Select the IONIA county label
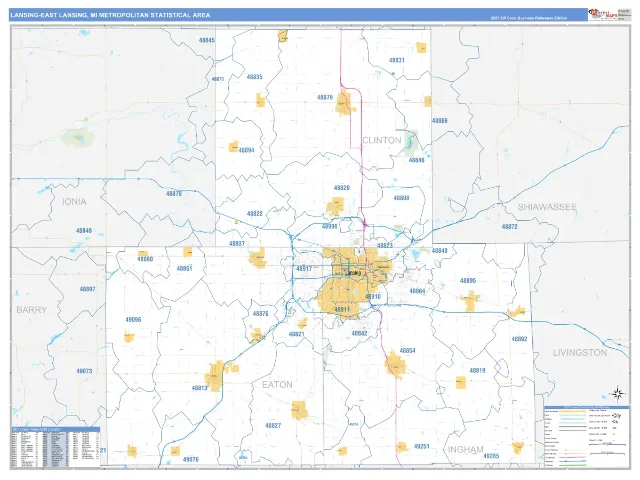This screenshot has width=640, height=480. tap(74, 202)
